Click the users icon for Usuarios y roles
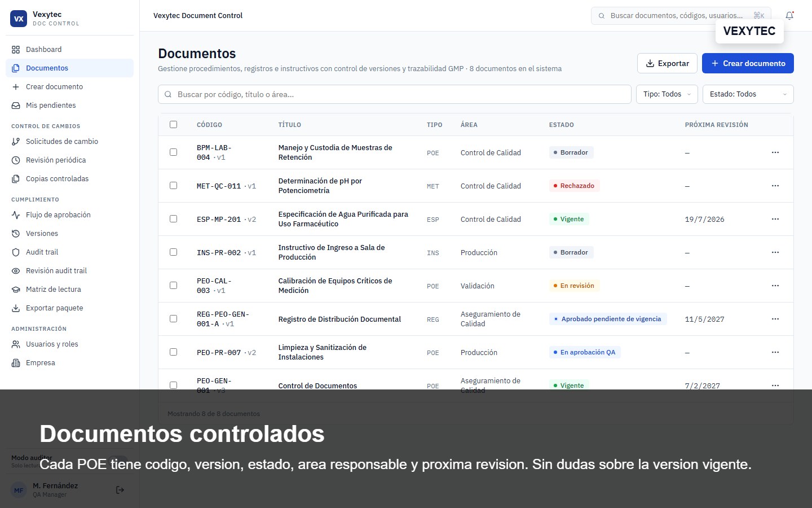 point(16,344)
